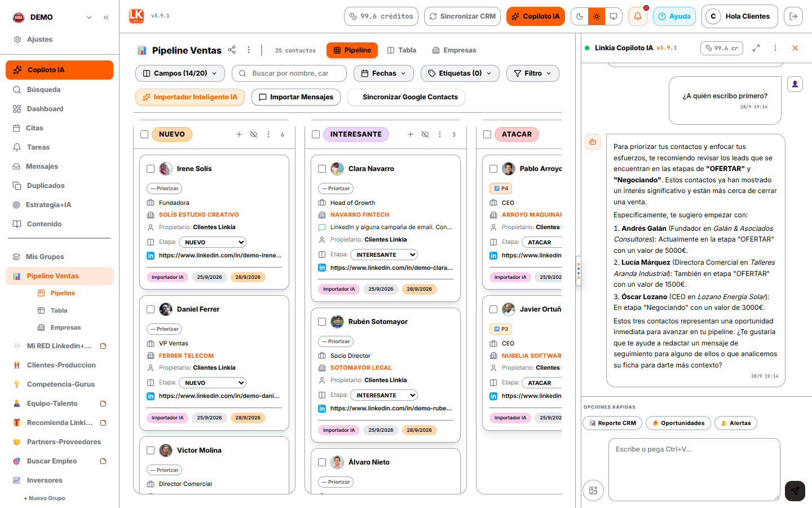This screenshot has width=812, height=508.
Task: Open the Etiquetas (0) dropdown
Action: [x=460, y=73]
